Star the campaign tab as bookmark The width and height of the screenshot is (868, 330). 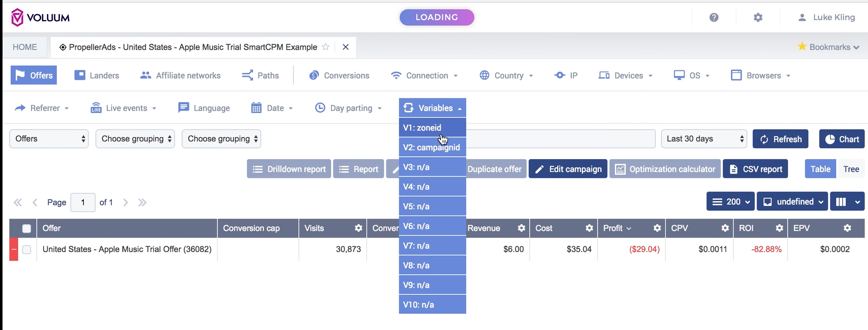click(x=326, y=47)
